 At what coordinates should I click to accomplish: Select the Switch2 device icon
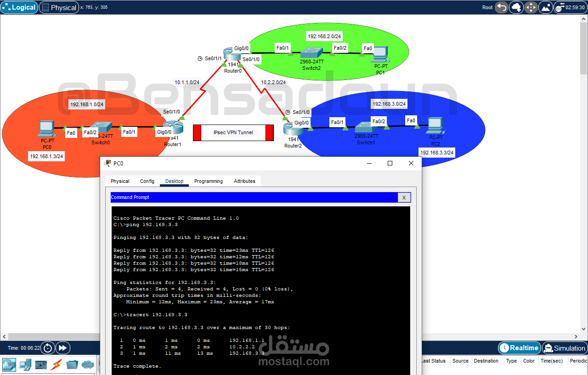click(311, 52)
